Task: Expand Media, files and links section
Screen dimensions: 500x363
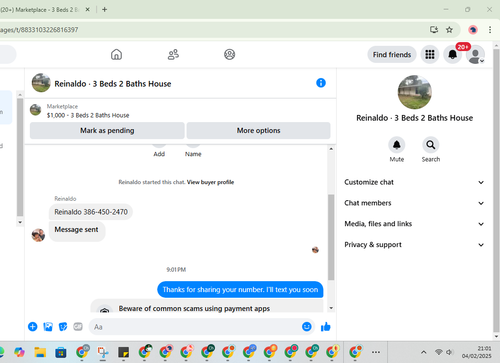Action: coord(414,224)
